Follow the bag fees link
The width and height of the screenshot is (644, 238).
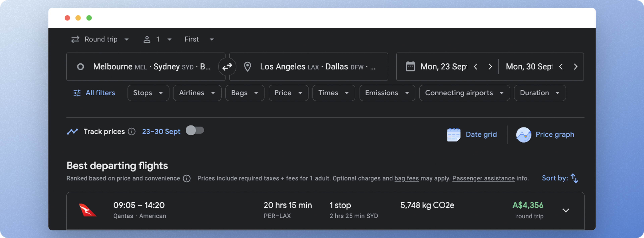click(x=407, y=178)
